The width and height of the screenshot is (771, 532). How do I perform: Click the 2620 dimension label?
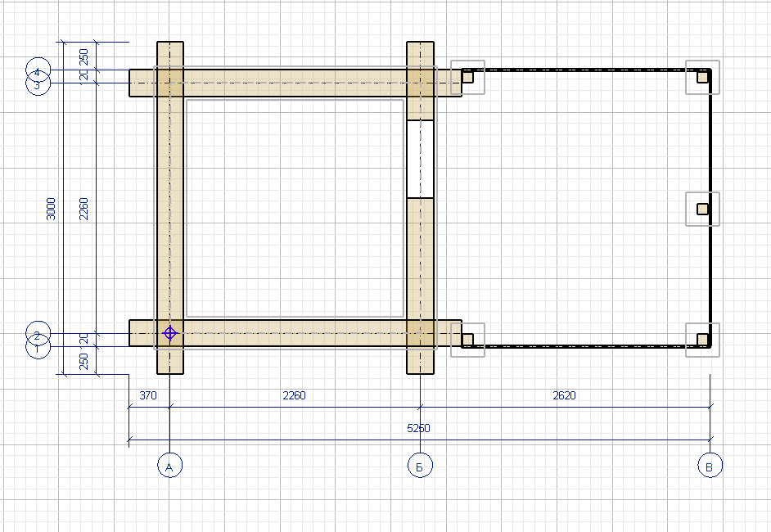pos(564,395)
